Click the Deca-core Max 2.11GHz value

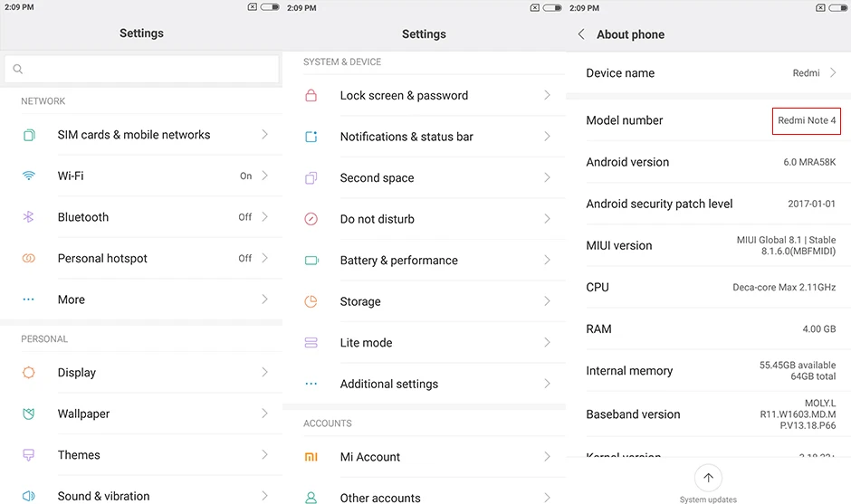[x=784, y=288]
